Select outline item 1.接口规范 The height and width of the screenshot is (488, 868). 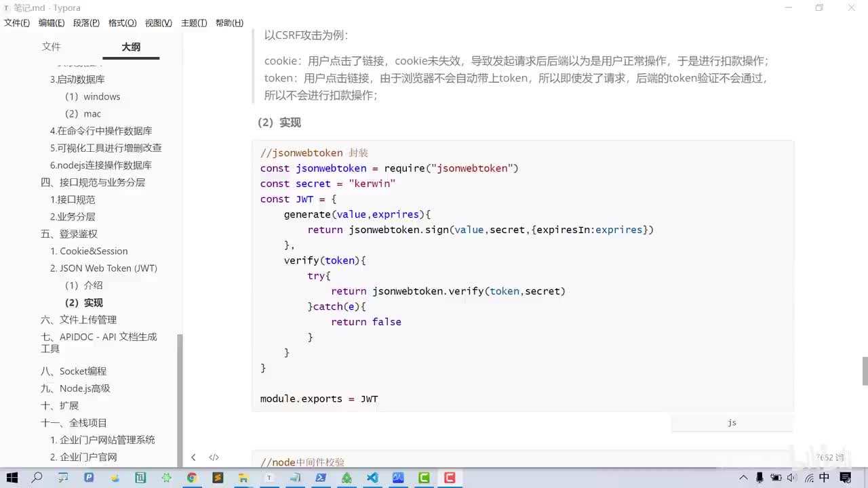73,200
